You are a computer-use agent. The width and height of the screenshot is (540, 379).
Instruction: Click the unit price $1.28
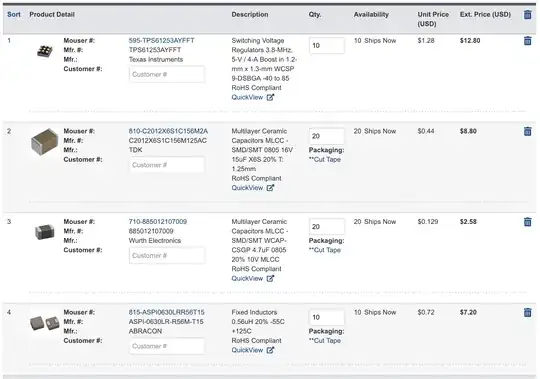(426, 40)
